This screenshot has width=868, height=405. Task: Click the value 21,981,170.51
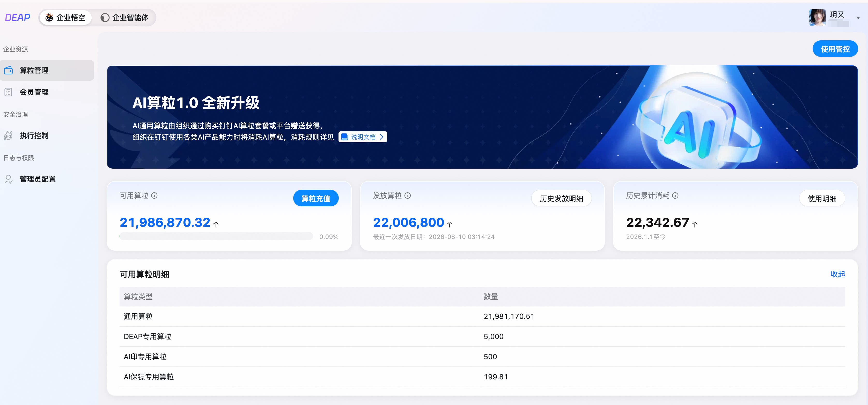tap(509, 317)
